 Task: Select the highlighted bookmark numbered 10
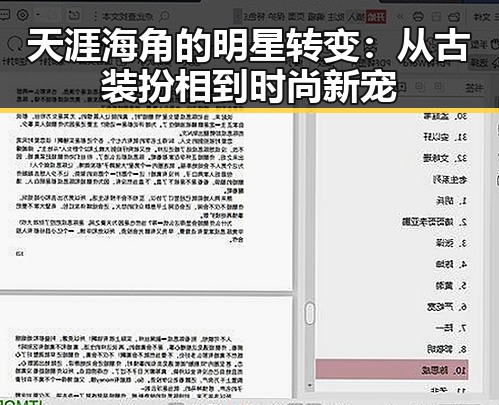pyautogui.click(x=392, y=370)
